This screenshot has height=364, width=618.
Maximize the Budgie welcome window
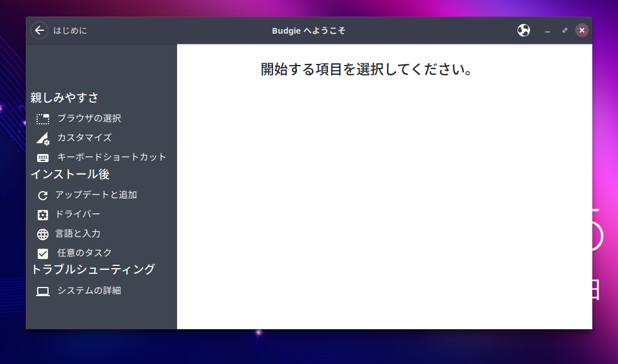click(x=565, y=30)
